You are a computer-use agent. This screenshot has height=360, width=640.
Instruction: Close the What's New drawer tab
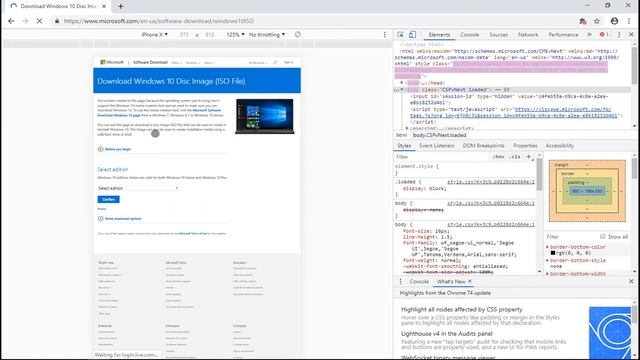point(470,281)
